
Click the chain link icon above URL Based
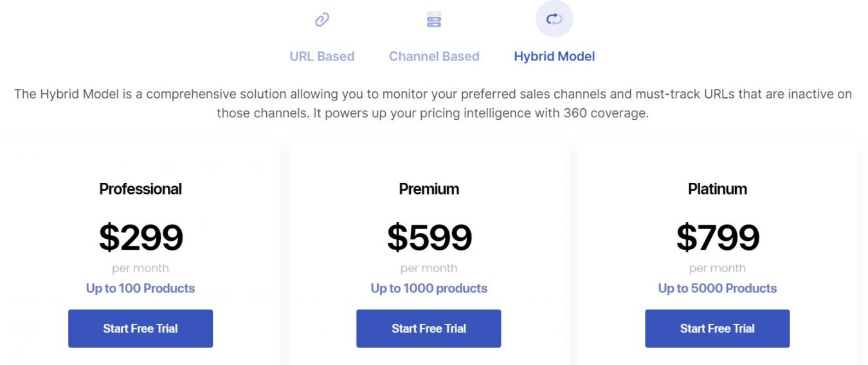[322, 19]
